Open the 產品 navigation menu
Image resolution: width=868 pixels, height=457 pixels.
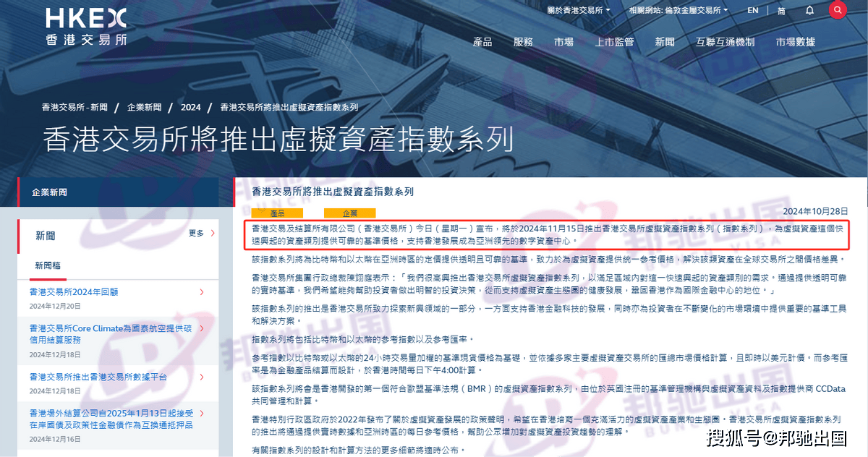(x=482, y=42)
